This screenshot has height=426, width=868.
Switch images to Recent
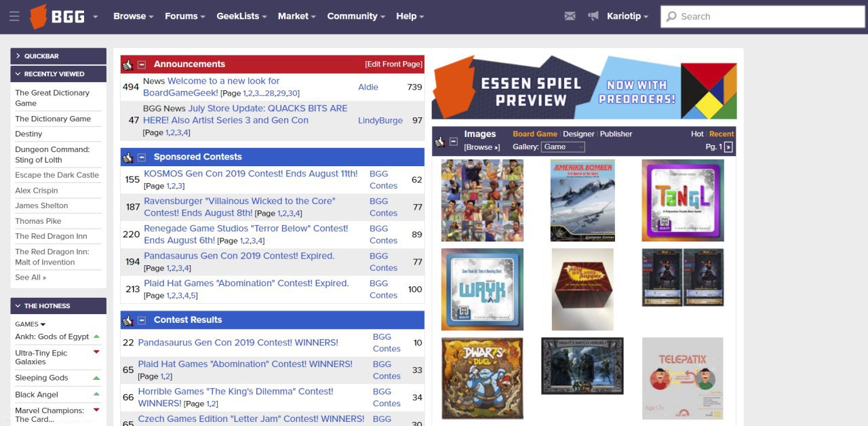(722, 134)
